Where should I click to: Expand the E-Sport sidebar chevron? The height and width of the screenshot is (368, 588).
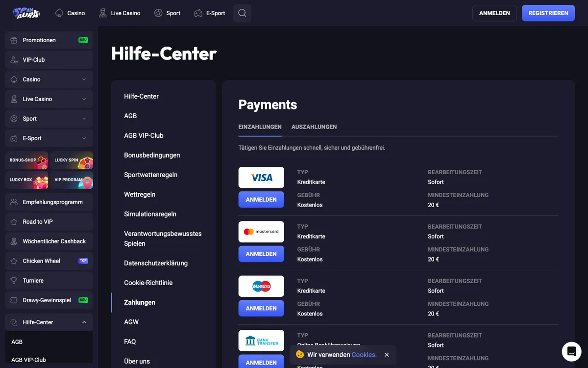84,138
